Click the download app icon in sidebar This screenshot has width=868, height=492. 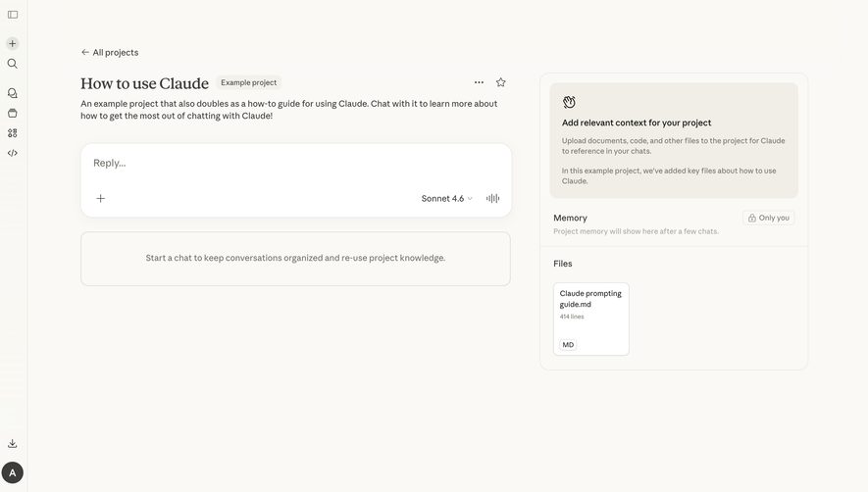click(x=12, y=443)
